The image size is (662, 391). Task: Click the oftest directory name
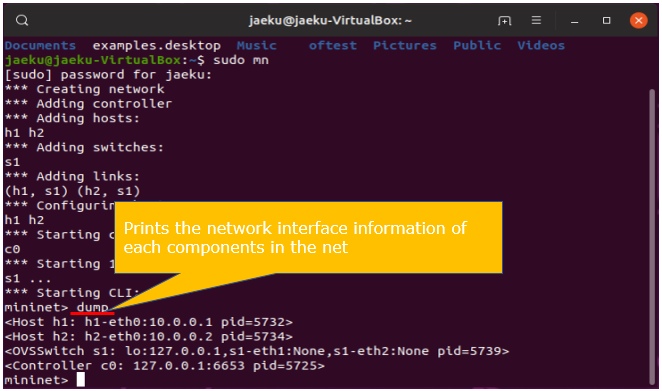pos(333,45)
